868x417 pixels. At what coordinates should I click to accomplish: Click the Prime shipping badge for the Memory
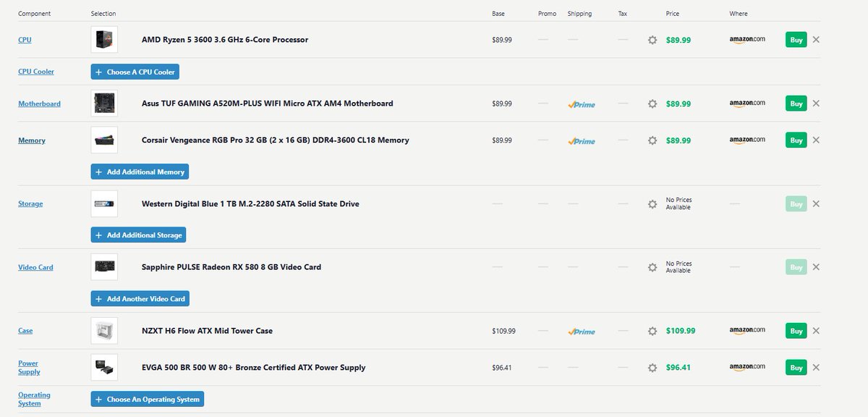click(582, 141)
